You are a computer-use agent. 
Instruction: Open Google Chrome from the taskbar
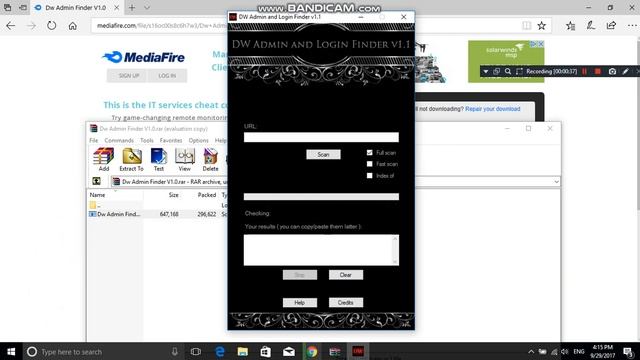coord(312,351)
